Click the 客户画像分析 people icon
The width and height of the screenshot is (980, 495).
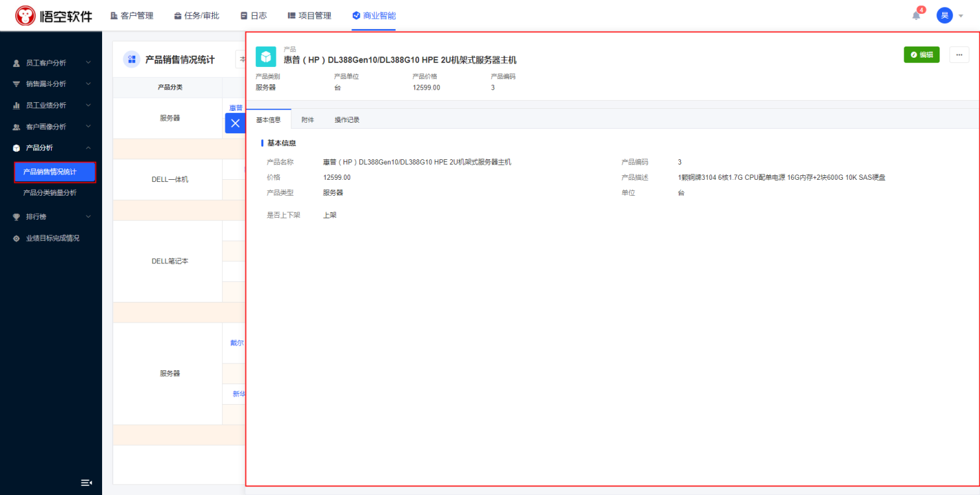[17, 127]
